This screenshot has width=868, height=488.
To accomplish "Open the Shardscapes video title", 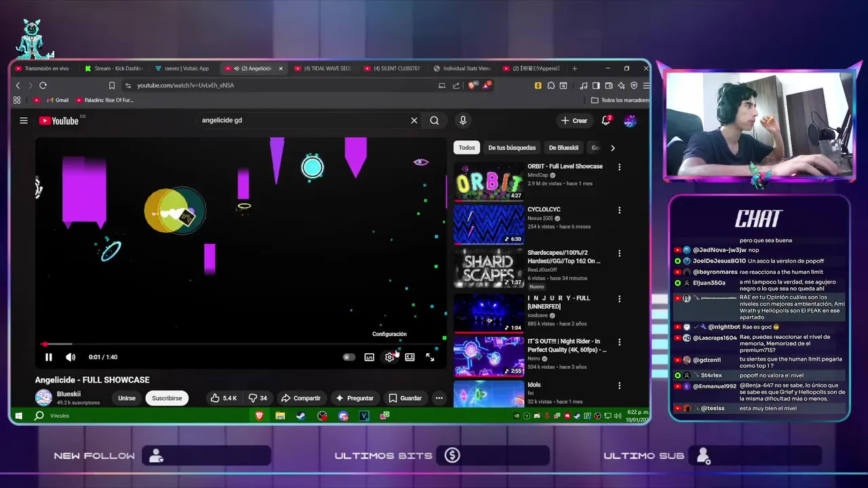I will 564,257.
